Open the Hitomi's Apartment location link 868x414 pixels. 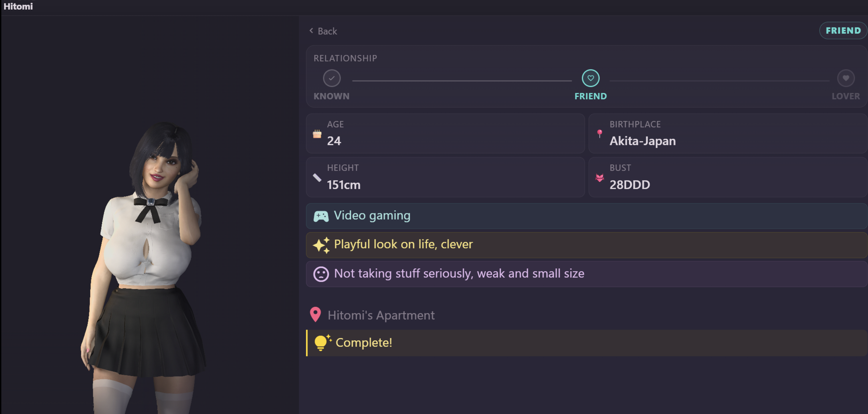(x=381, y=315)
